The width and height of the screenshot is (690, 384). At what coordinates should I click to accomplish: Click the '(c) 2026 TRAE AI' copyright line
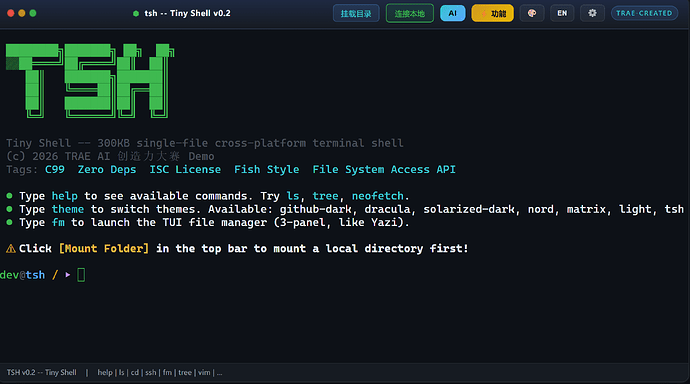coord(110,156)
